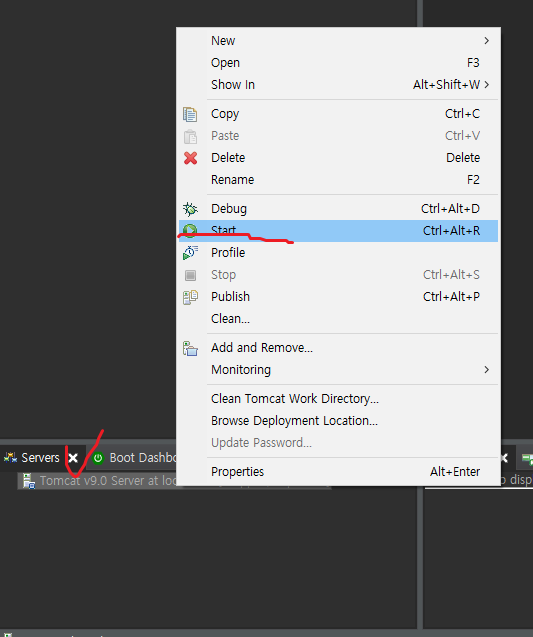The image size is (533, 637).
Task: Click the green Start play icon
Action: (190, 231)
